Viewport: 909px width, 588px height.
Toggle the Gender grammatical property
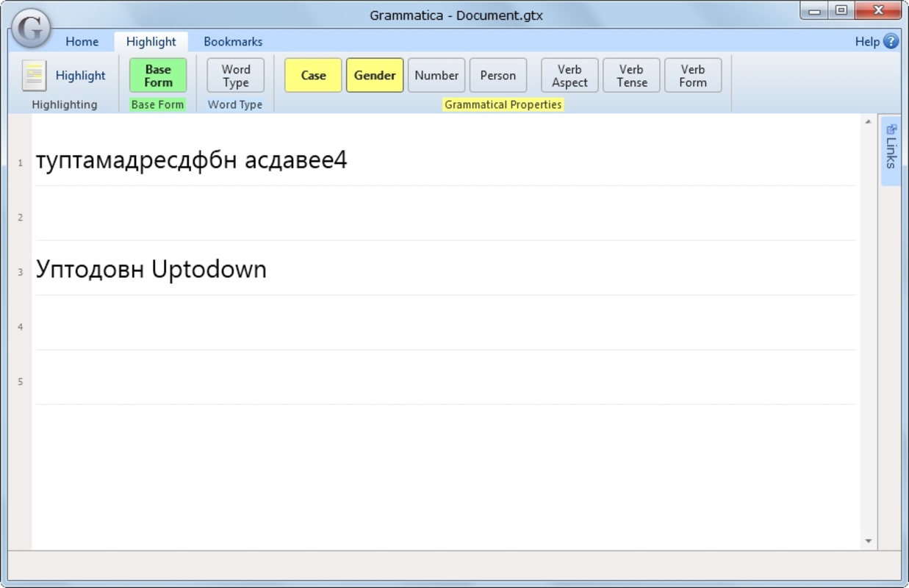375,75
